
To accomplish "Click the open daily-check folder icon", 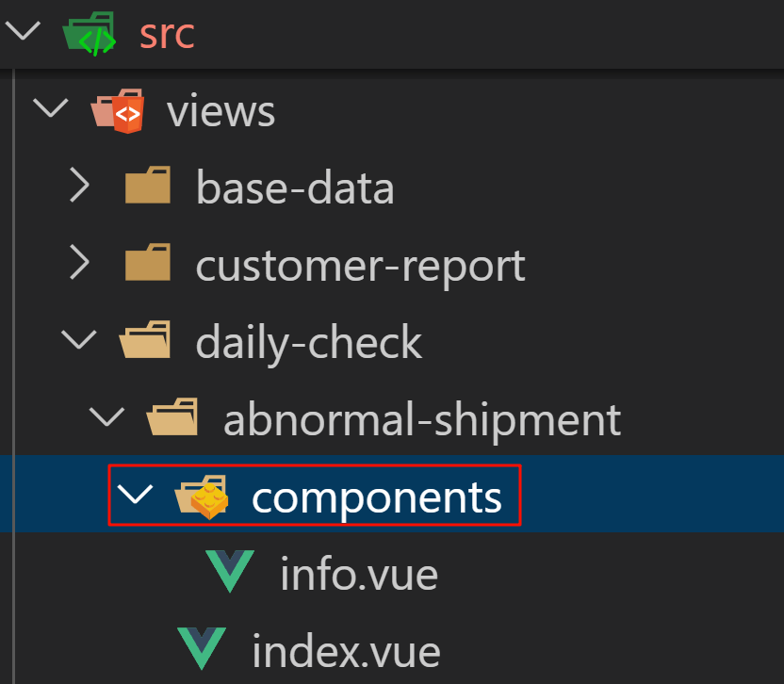I will 145,340.
